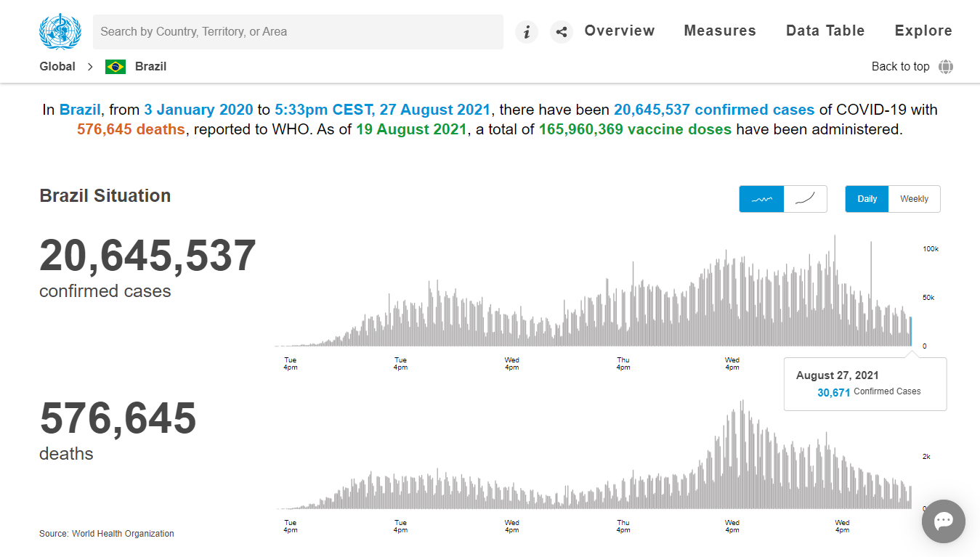The image size is (980, 557).
Task: Open the chat bubble icon
Action: pos(944,521)
